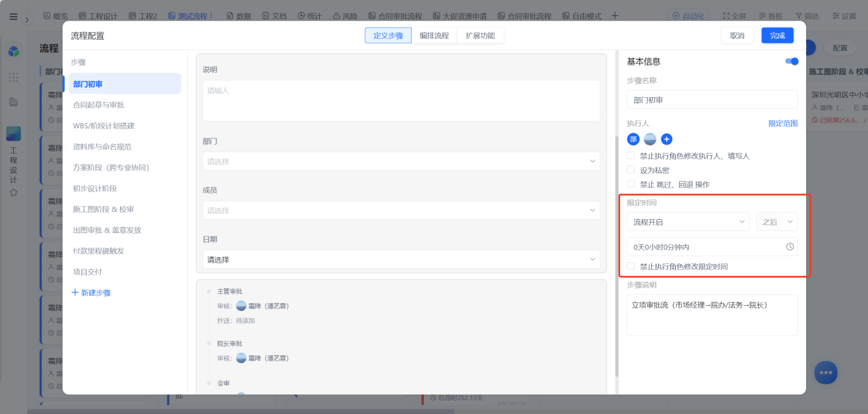Click 新建步骤 to add a step

pos(91,293)
